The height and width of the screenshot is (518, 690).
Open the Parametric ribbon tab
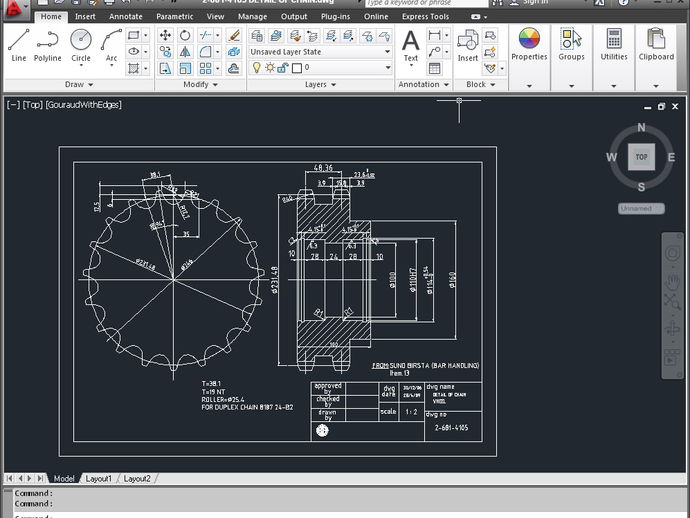tap(175, 17)
